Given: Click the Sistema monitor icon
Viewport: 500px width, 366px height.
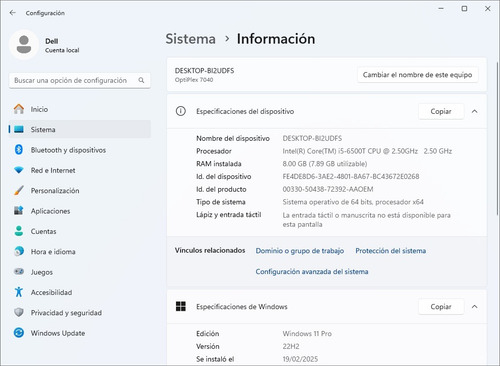Looking at the screenshot, I should point(19,129).
